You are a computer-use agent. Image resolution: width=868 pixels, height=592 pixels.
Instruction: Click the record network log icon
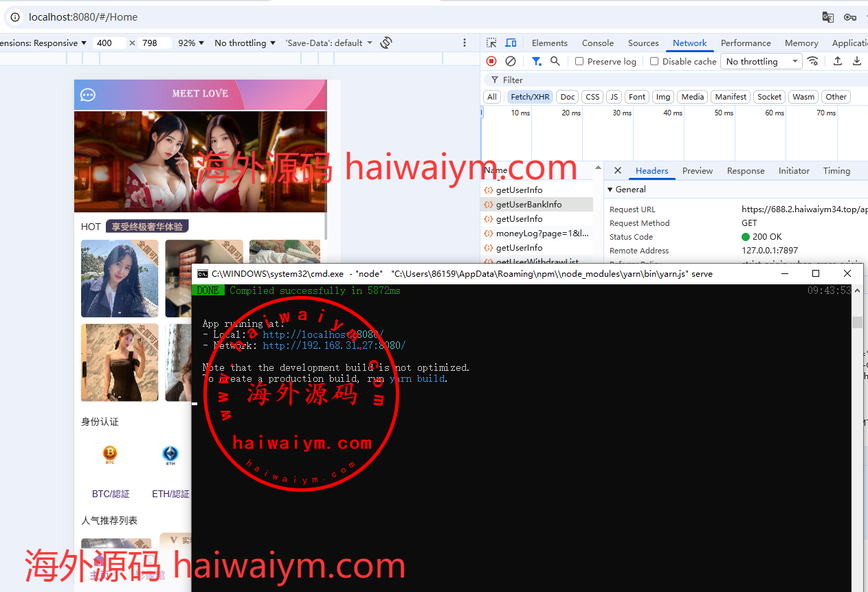(491, 61)
